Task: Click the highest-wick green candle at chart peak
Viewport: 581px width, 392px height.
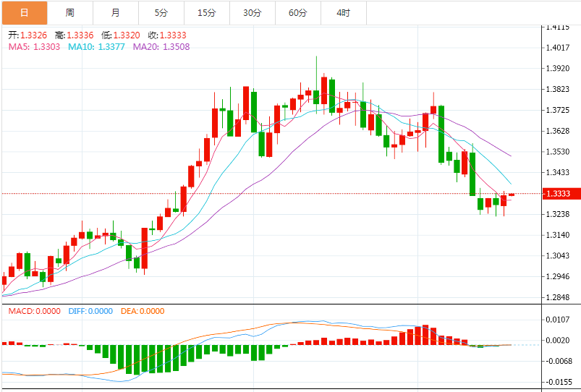Action: (316, 97)
